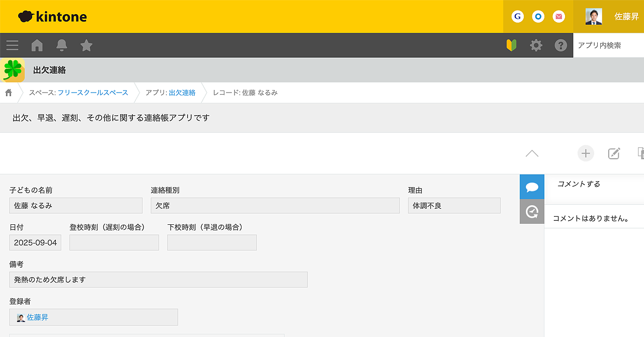The width and height of the screenshot is (644, 337).
Task: Open the フリースクールスペース space link
Action: coord(93,93)
